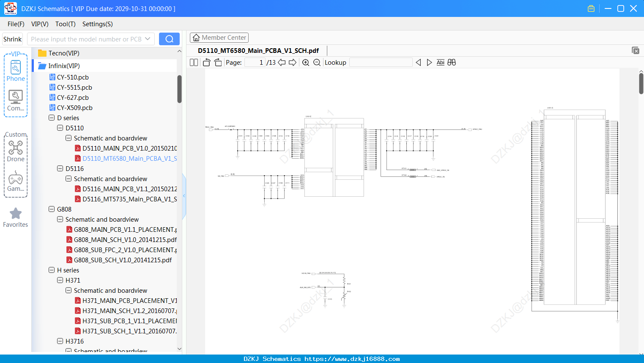644x363 pixels.
Task: Open the File(F) menu
Action: (16, 24)
